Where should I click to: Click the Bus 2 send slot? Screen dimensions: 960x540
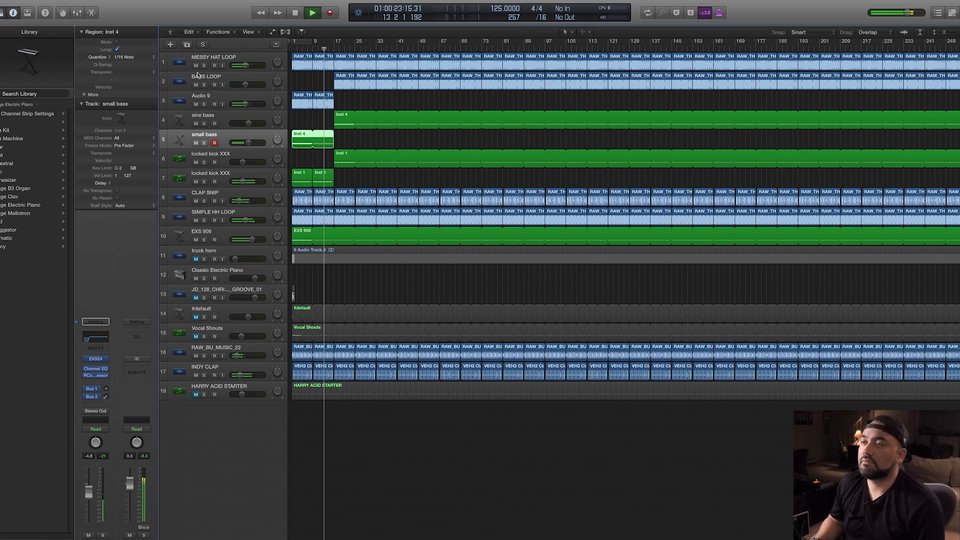pos(92,397)
